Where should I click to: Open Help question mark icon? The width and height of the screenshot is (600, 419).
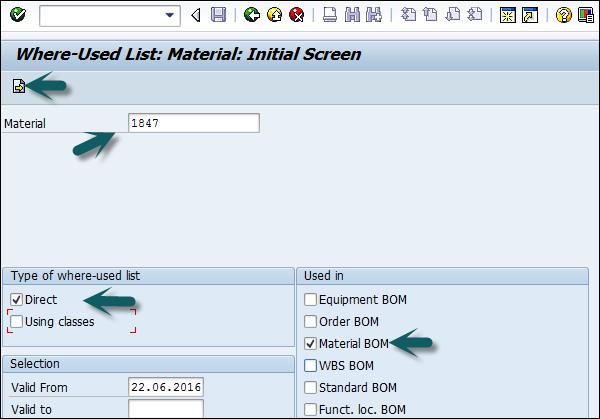click(564, 15)
